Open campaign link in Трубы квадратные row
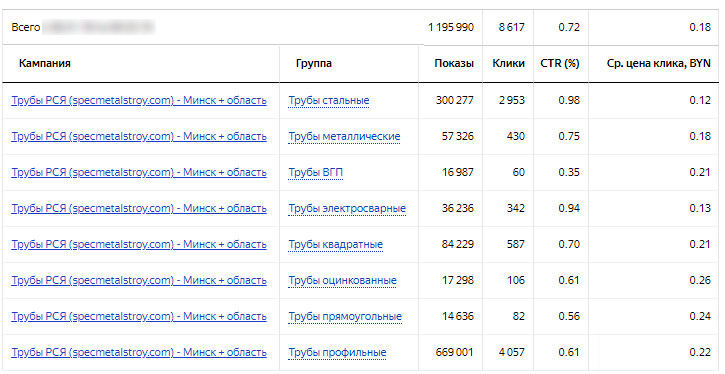The image size is (725, 374). tap(139, 245)
